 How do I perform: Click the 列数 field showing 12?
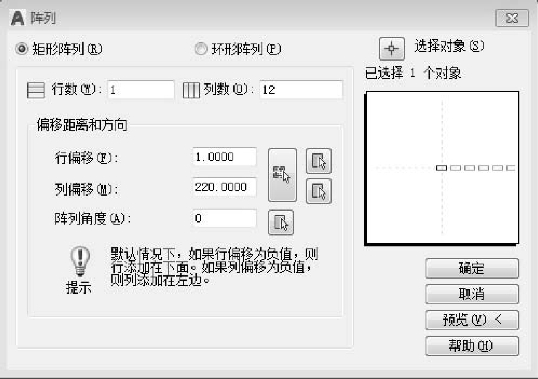click(x=301, y=90)
